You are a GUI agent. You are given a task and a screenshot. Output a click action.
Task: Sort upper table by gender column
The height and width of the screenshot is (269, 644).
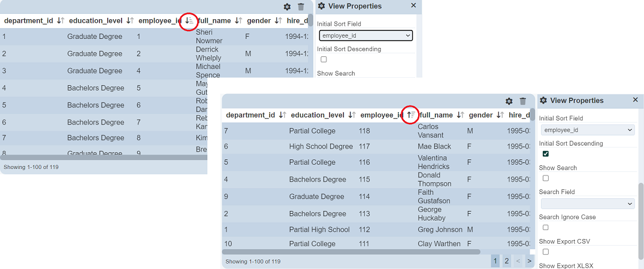click(278, 21)
